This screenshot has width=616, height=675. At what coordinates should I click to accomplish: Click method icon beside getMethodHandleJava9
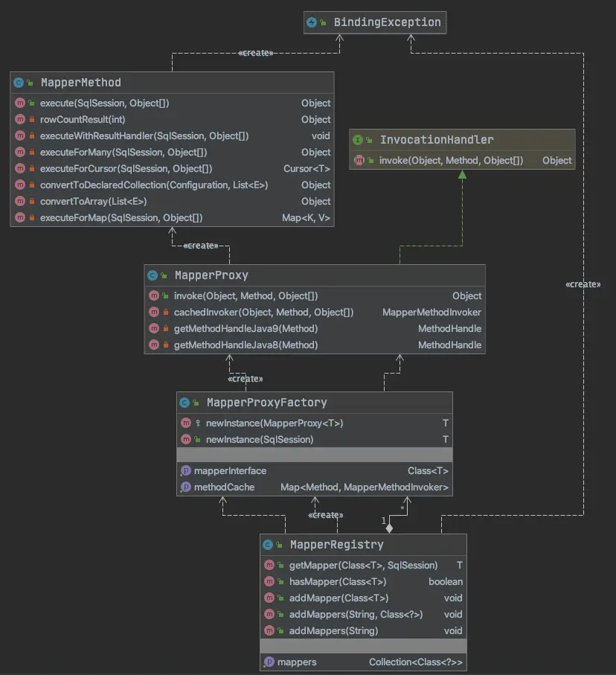[154, 329]
